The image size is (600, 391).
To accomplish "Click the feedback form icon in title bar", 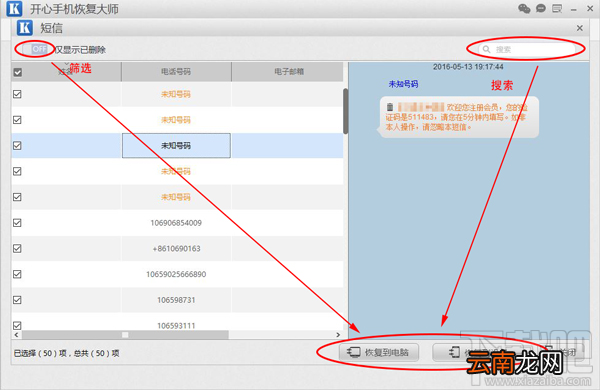I will (557, 8).
